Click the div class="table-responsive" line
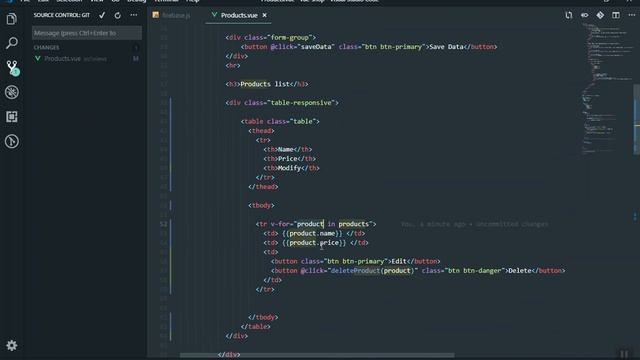Image resolution: width=640 pixels, height=360 pixels. 282,103
